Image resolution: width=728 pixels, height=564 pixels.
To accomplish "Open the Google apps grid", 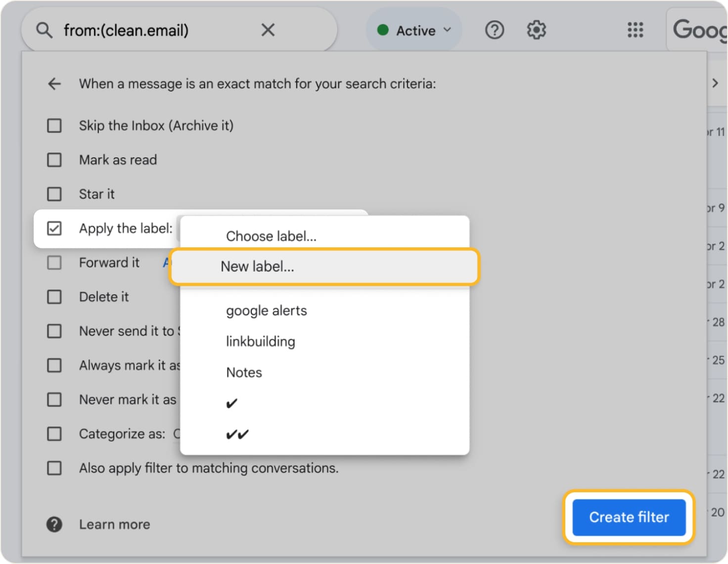I will coord(635,30).
